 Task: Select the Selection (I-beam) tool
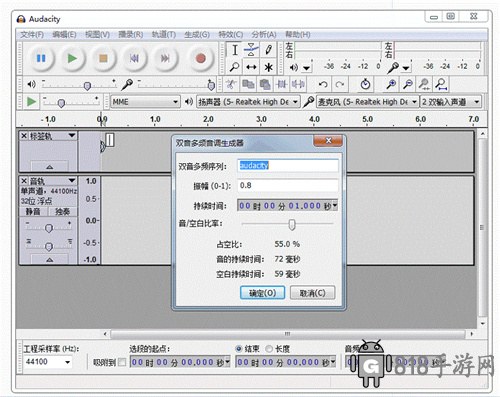[x=235, y=50]
